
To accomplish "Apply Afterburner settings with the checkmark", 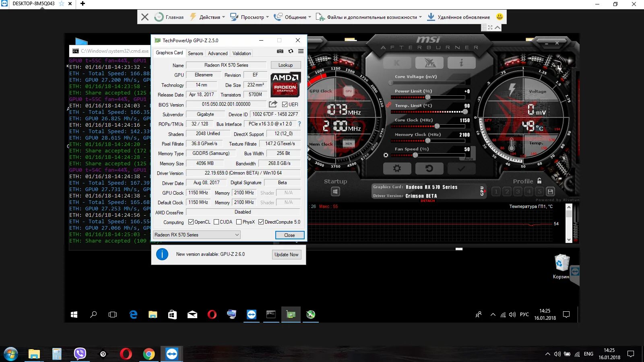I will [x=461, y=169].
